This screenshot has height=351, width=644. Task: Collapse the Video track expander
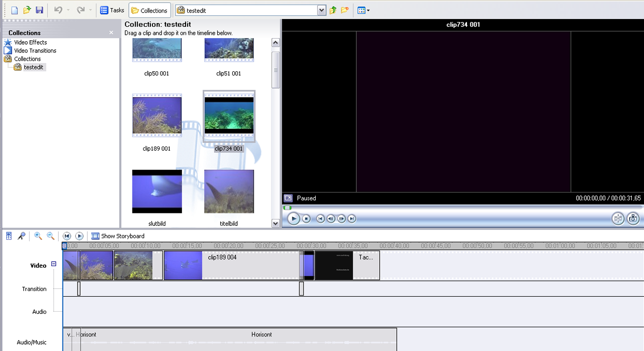[54, 264]
